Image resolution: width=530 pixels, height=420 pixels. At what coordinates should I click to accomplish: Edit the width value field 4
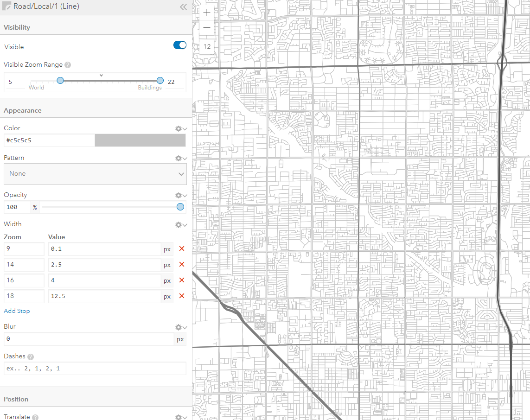104,280
